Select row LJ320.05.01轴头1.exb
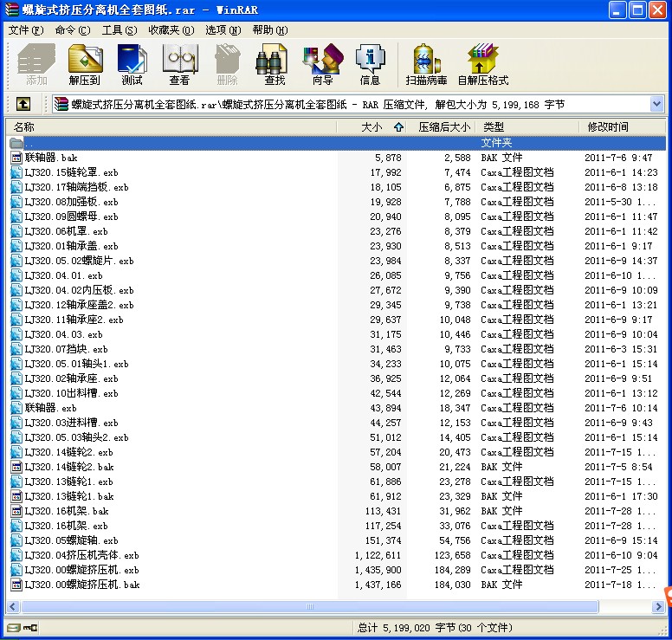The height and width of the screenshot is (640, 672). (x=338, y=364)
